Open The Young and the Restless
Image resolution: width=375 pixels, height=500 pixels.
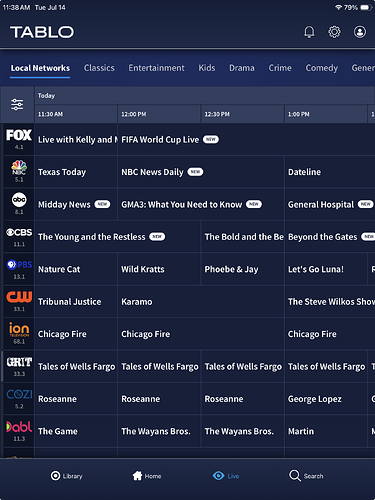coord(118,237)
